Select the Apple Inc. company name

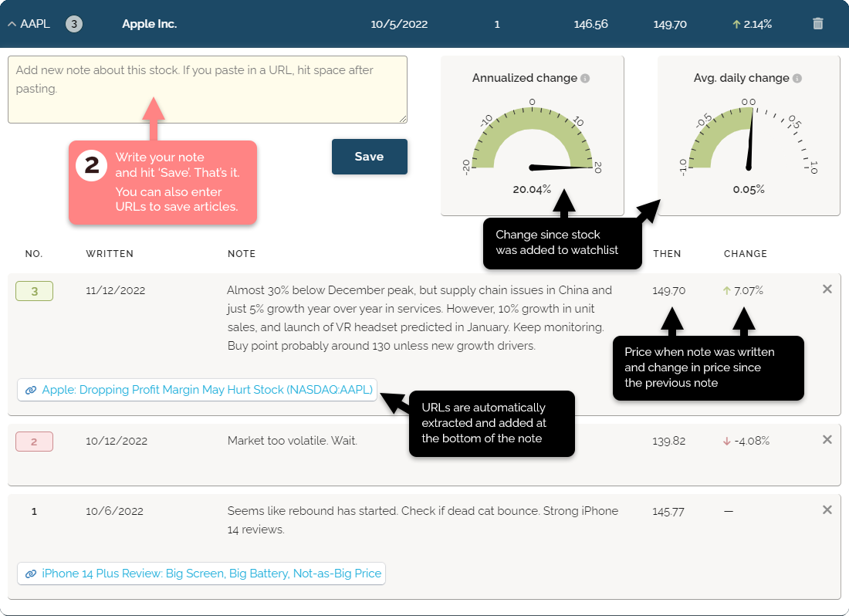[x=150, y=24]
